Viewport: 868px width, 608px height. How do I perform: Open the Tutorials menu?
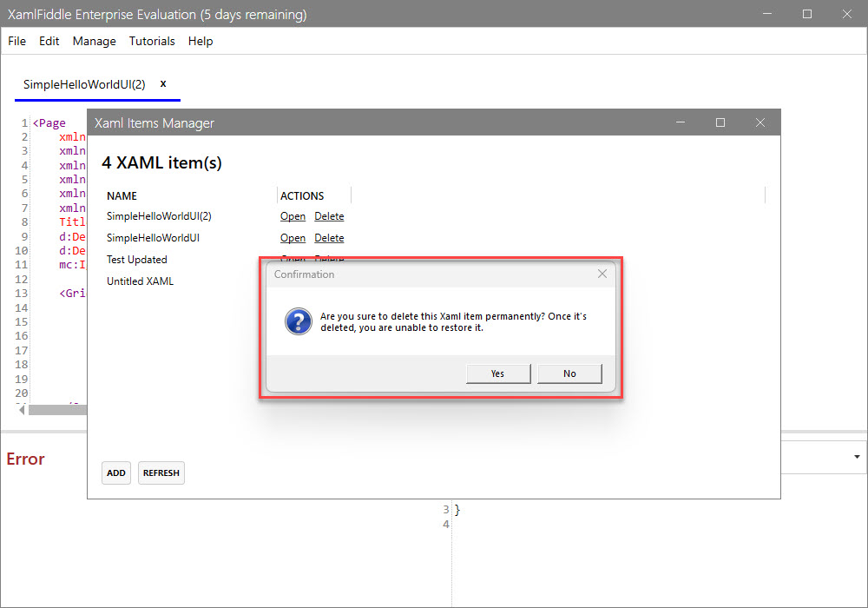coord(152,41)
